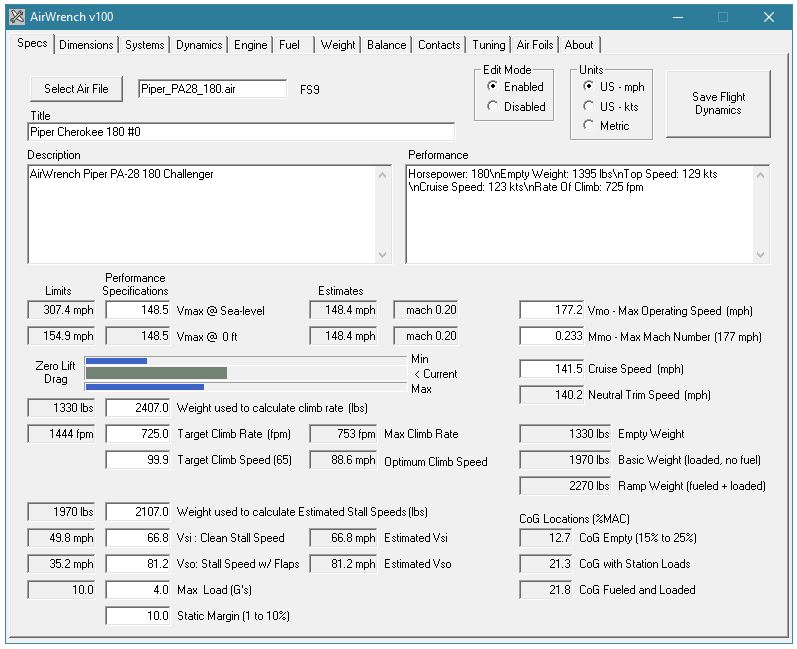Click Description scrollbar down arrow
797x649 pixels.
tap(383, 254)
